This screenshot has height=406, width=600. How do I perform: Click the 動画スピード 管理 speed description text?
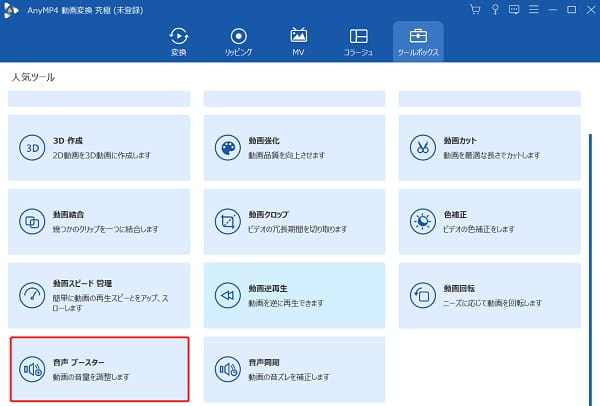111,303
